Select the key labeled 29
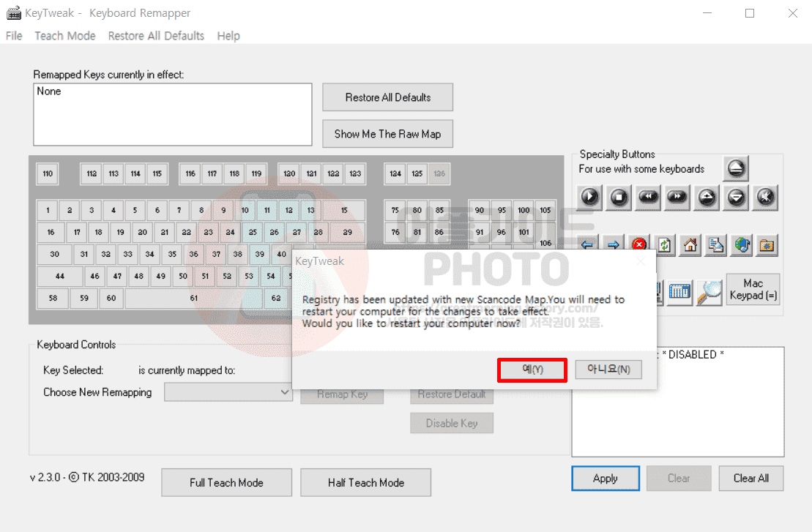Viewport: 812px width, 532px height. tap(348, 232)
